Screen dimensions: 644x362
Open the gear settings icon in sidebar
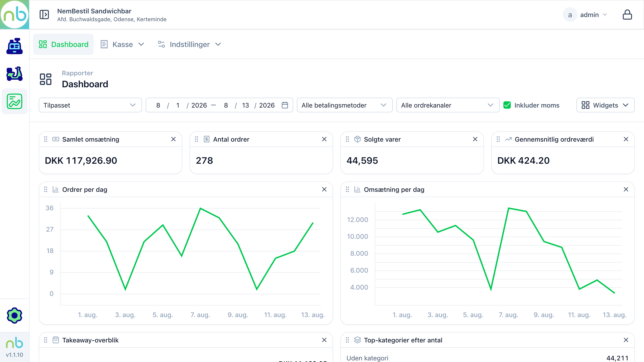tap(15, 315)
